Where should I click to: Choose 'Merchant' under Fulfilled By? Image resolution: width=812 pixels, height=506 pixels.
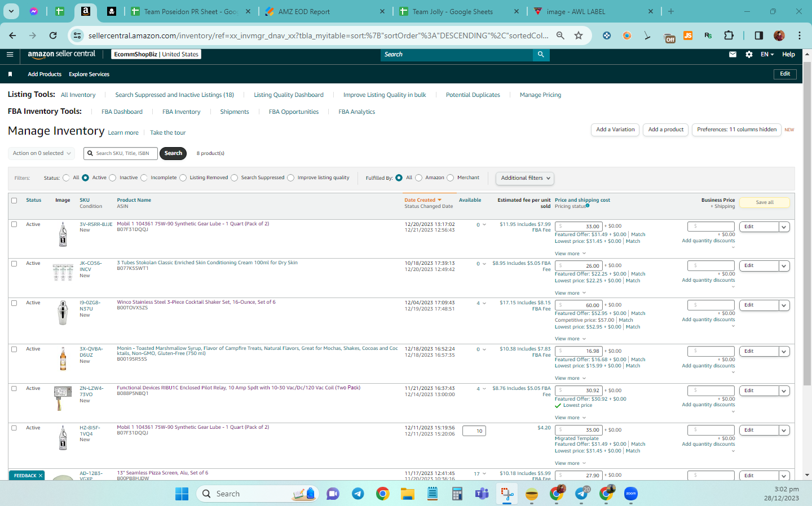pos(450,178)
